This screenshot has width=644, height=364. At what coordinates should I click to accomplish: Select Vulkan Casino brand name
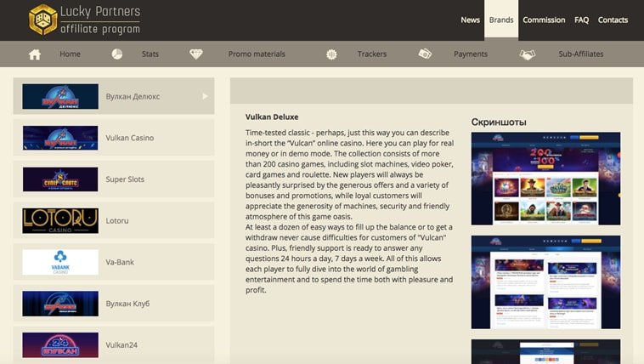click(x=130, y=138)
